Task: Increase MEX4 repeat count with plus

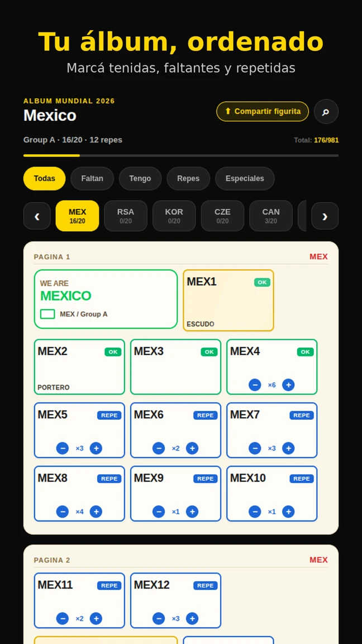Action: pyautogui.click(x=288, y=385)
